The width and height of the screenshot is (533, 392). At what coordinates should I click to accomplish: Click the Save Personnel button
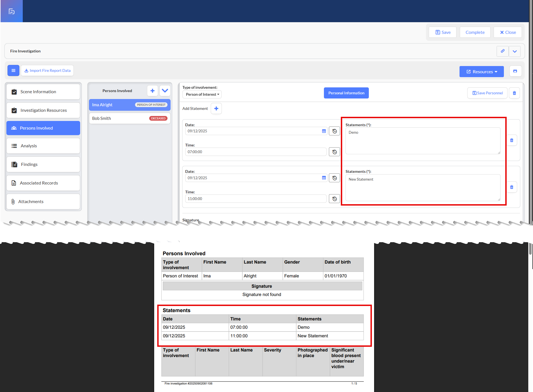click(x=487, y=93)
